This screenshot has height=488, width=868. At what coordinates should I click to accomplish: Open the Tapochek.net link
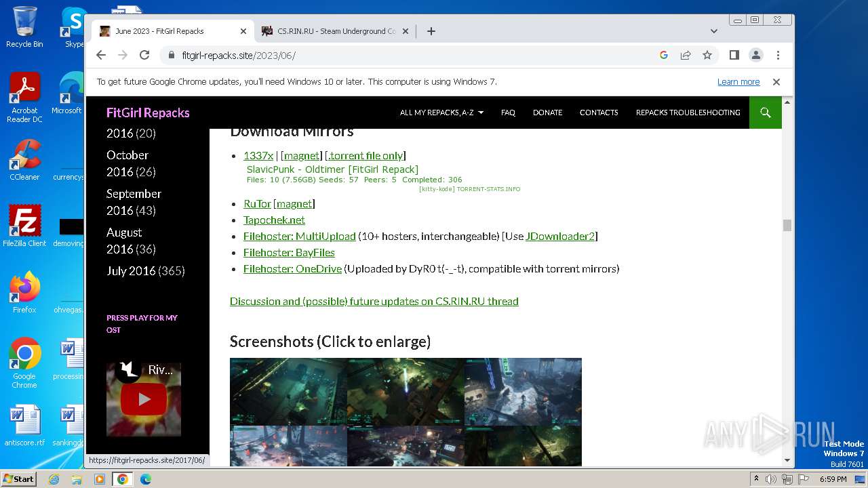click(x=274, y=220)
